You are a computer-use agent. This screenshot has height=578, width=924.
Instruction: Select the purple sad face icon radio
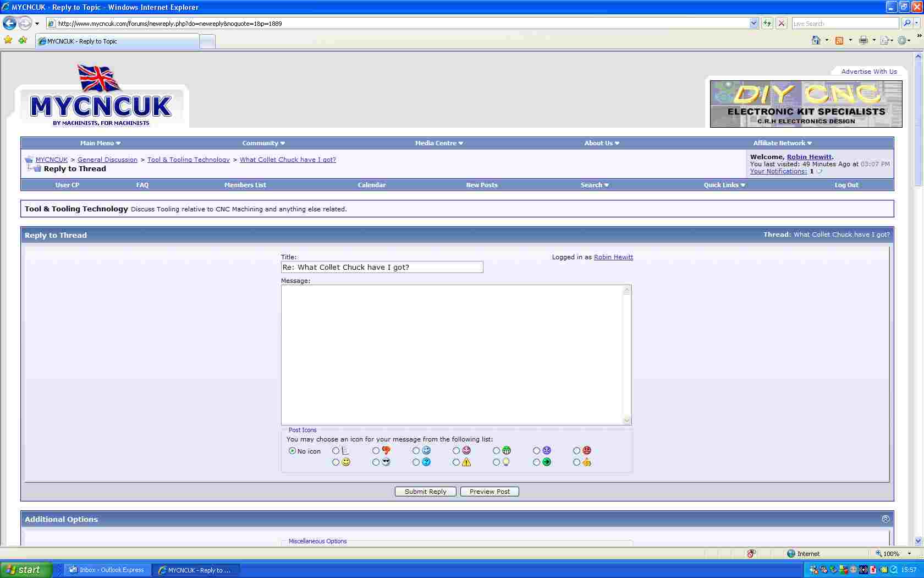(x=536, y=451)
